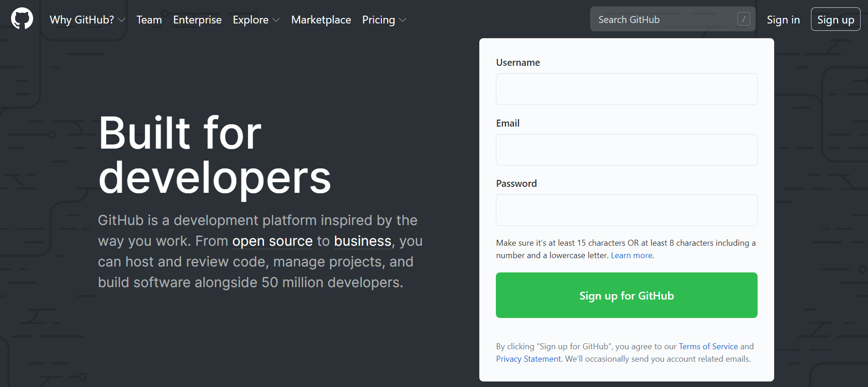Screen dimensions: 868x387
Task: Expand the Pricing dropdown menu
Action: pos(384,20)
